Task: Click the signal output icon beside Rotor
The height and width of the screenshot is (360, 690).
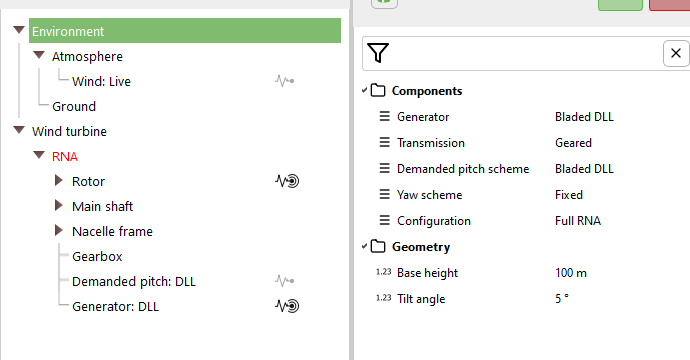Action: pos(287,181)
